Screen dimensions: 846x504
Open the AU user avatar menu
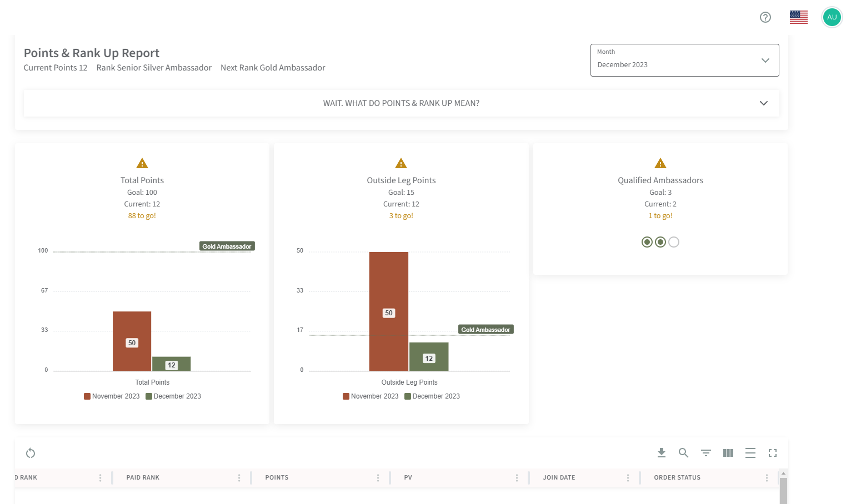point(832,17)
